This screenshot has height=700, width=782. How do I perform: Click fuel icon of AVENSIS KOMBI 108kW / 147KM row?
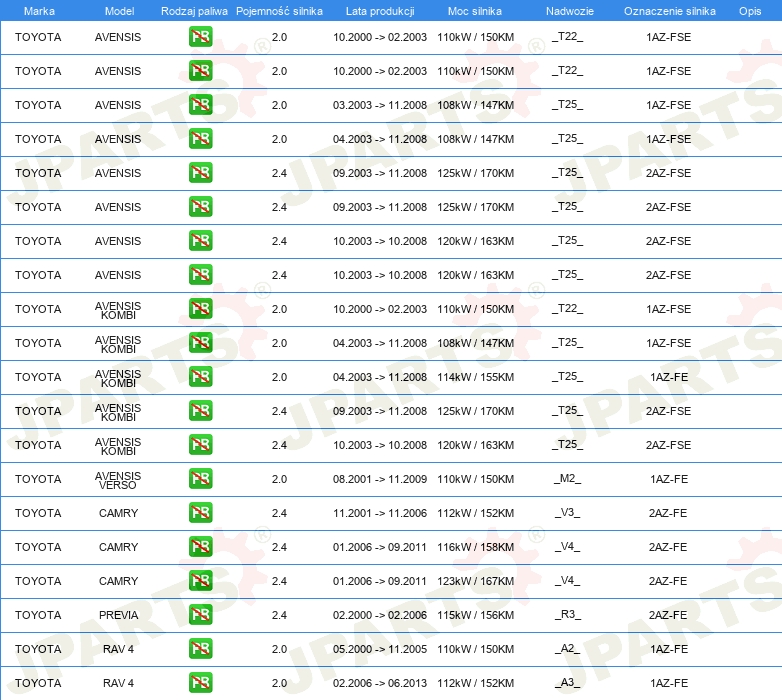click(200, 342)
